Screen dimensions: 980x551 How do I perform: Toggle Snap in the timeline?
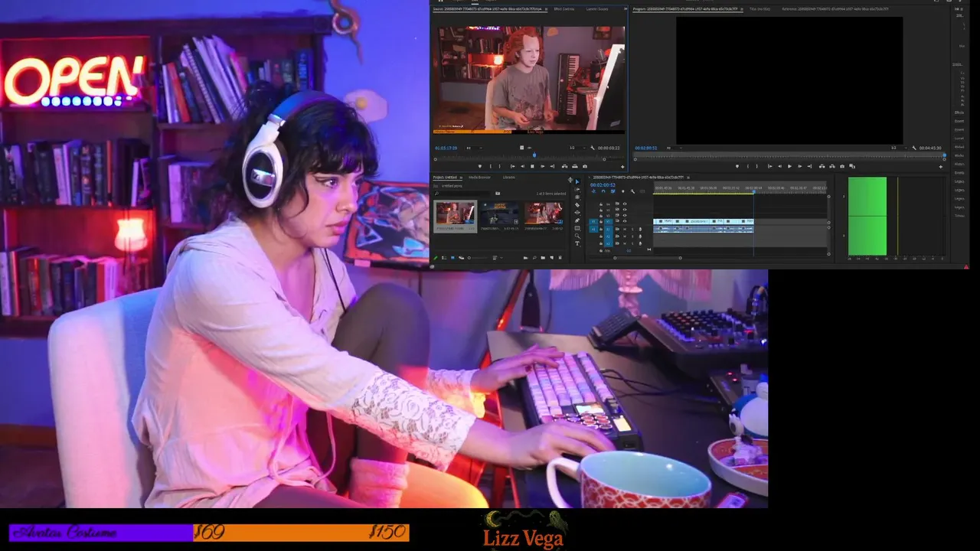[603, 191]
